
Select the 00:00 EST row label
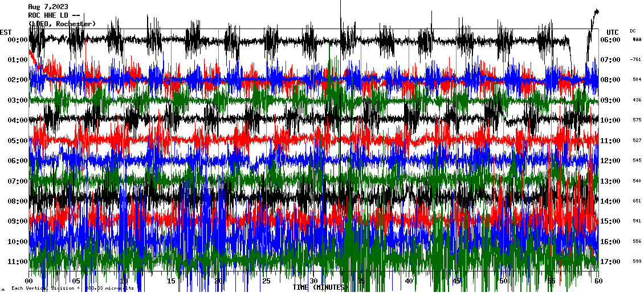(x=17, y=40)
